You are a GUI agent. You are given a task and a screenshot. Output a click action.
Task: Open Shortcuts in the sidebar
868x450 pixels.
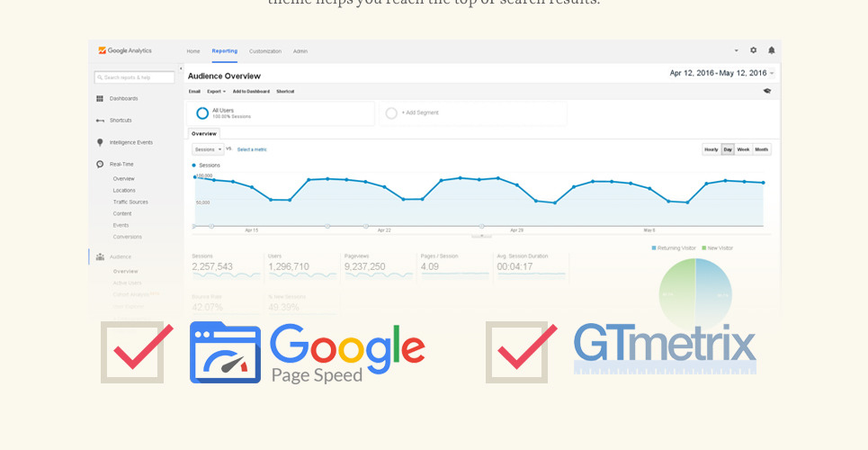pos(121,120)
